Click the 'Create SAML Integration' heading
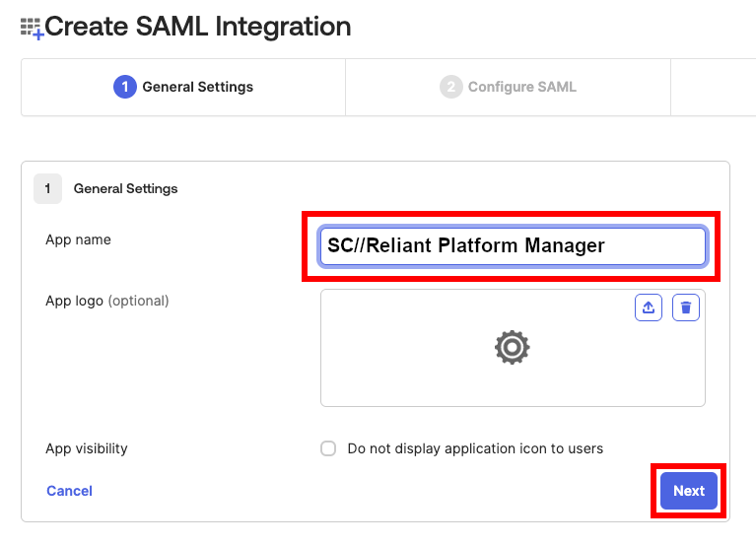 click(x=198, y=27)
